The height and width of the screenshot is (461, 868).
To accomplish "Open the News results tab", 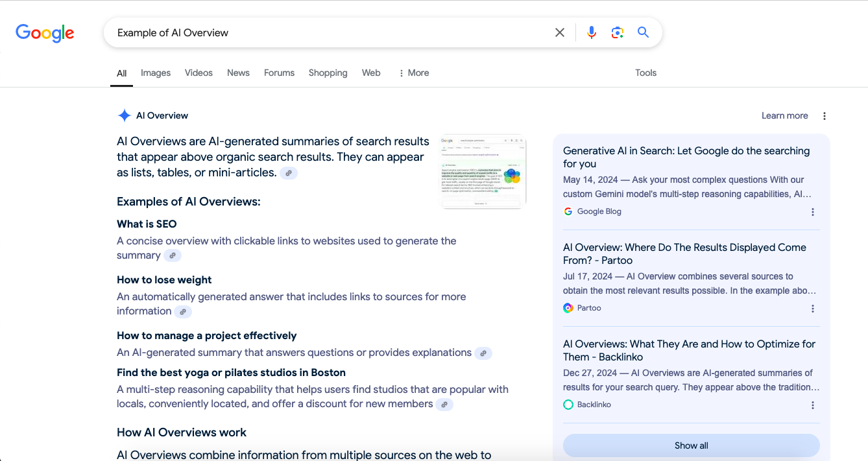I will point(238,73).
